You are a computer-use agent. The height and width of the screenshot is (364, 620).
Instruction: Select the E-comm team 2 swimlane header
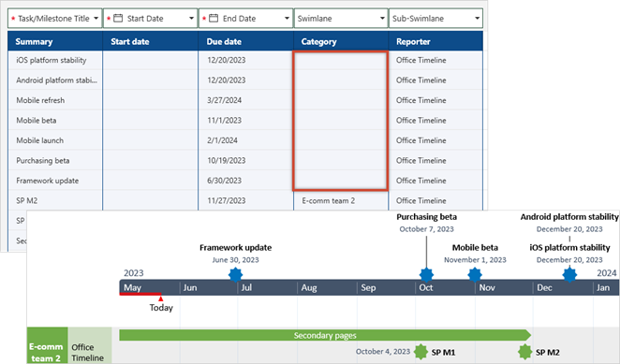click(x=47, y=345)
